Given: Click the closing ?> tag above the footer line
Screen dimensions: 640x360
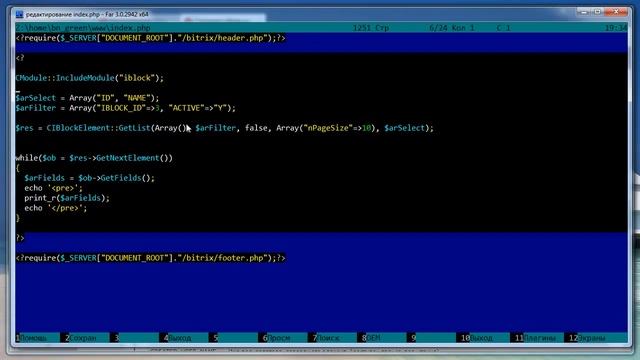Looking at the screenshot, I should click(20, 238).
